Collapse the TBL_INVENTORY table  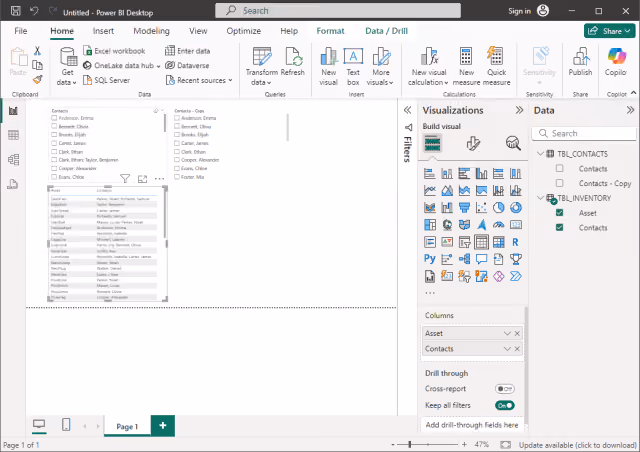[540, 198]
